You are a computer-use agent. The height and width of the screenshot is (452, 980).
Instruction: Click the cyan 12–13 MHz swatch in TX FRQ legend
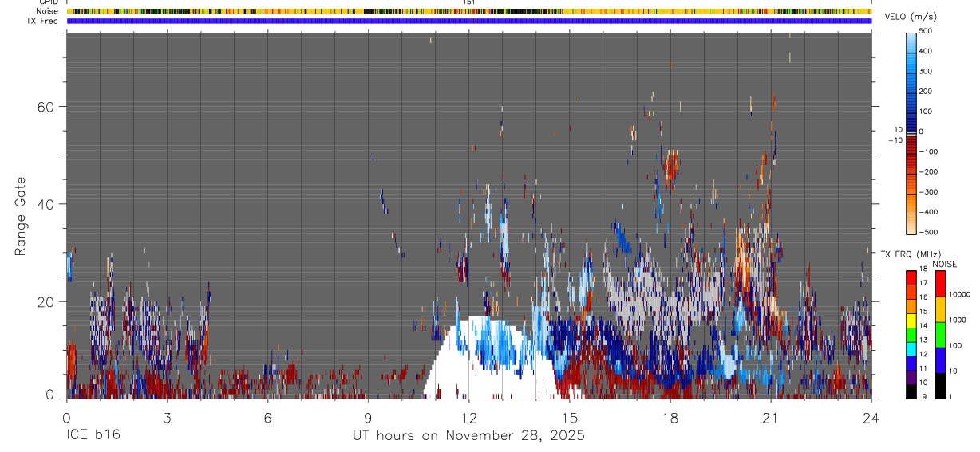[911, 348]
